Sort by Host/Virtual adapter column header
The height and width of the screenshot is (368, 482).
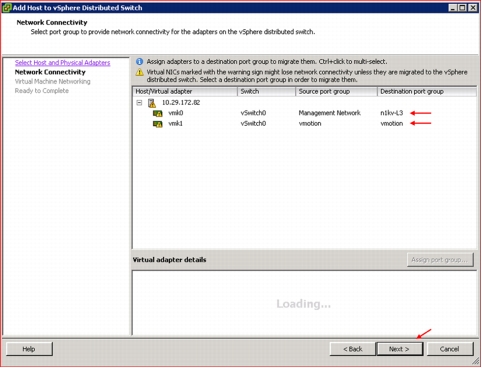point(185,91)
